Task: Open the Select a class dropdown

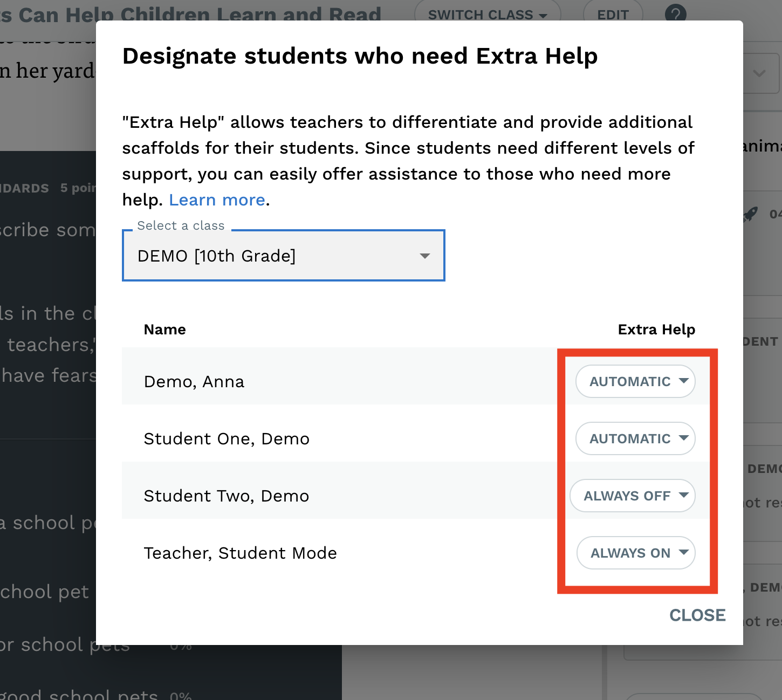Action: coord(284,256)
